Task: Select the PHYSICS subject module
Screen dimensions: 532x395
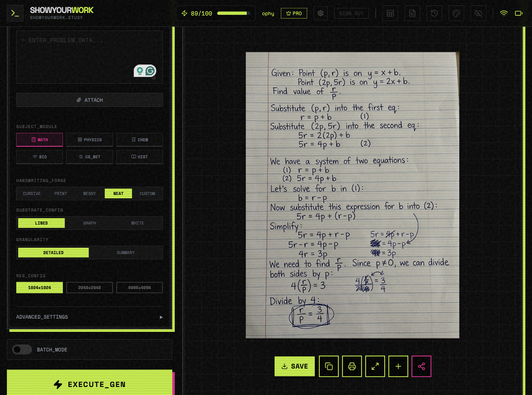Action: point(90,140)
